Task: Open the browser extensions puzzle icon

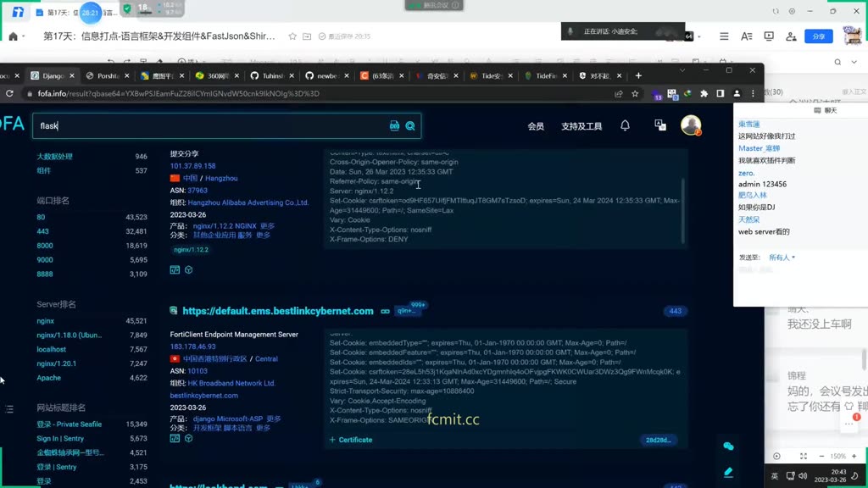Action: 704,94
